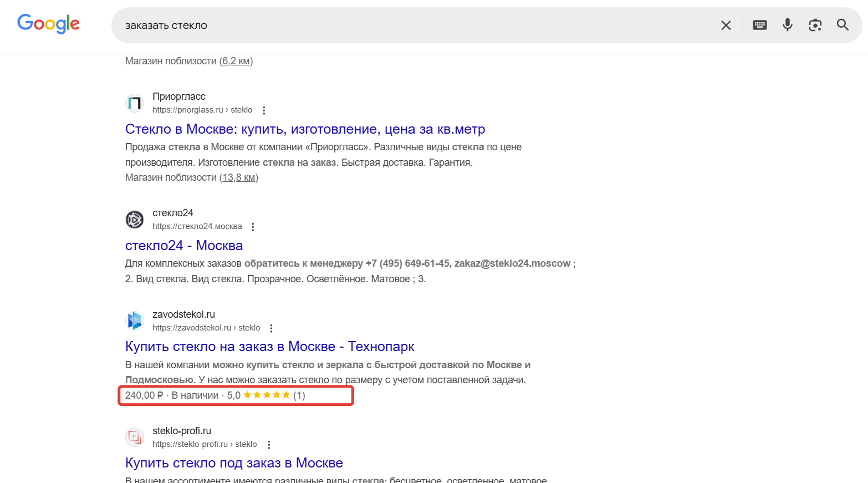The width and height of the screenshot is (868, 483).
Task: Open 'Купить стекло на заказ в Москве - Технопарк'
Action: point(270,347)
